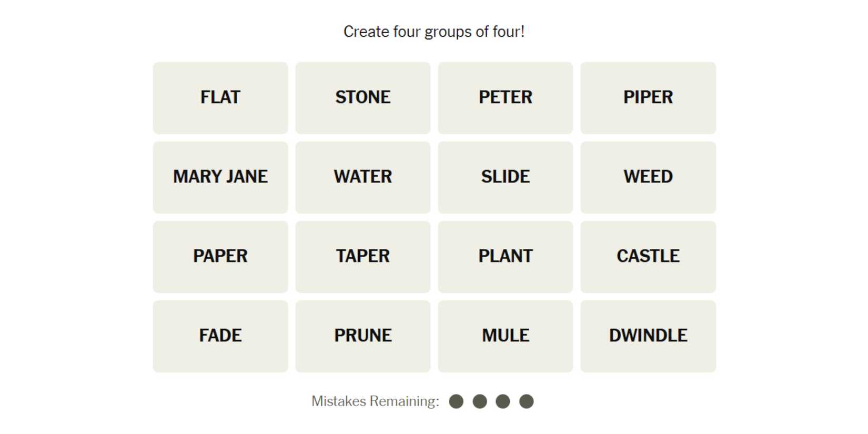Choose the PETER word card
The image size is (868, 434).
click(506, 98)
